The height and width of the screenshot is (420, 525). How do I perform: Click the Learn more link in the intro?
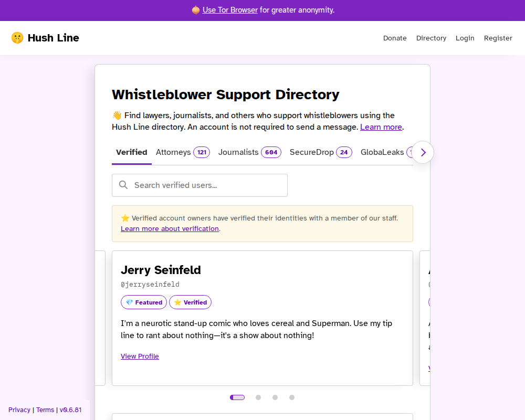coord(381,127)
